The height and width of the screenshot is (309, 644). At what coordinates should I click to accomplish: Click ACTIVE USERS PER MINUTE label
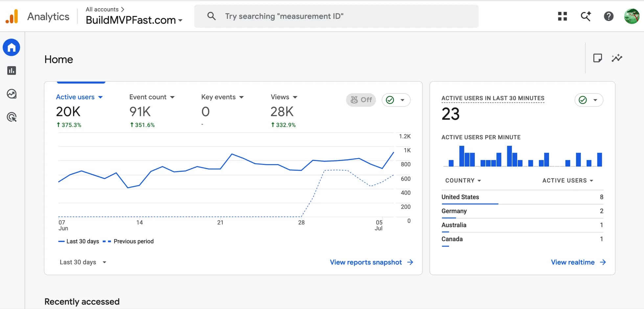[x=481, y=137]
